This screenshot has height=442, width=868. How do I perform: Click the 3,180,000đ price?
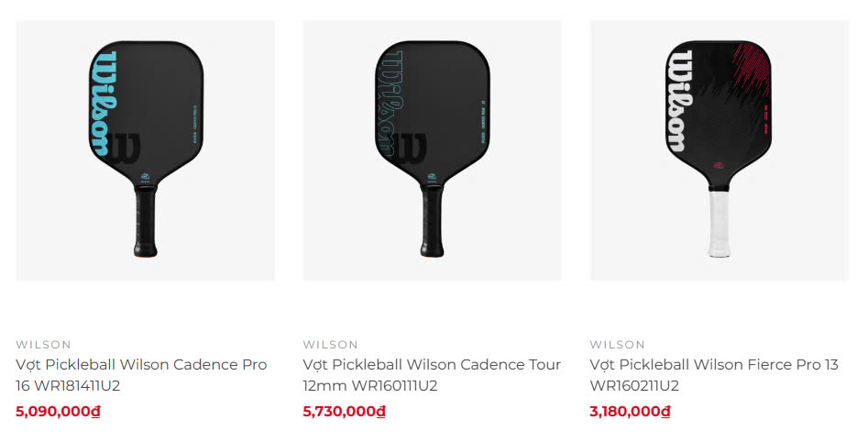(630, 411)
